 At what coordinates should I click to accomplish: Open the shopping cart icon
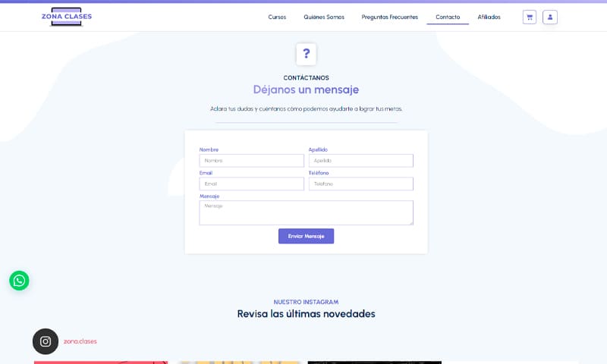[x=529, y=17]
